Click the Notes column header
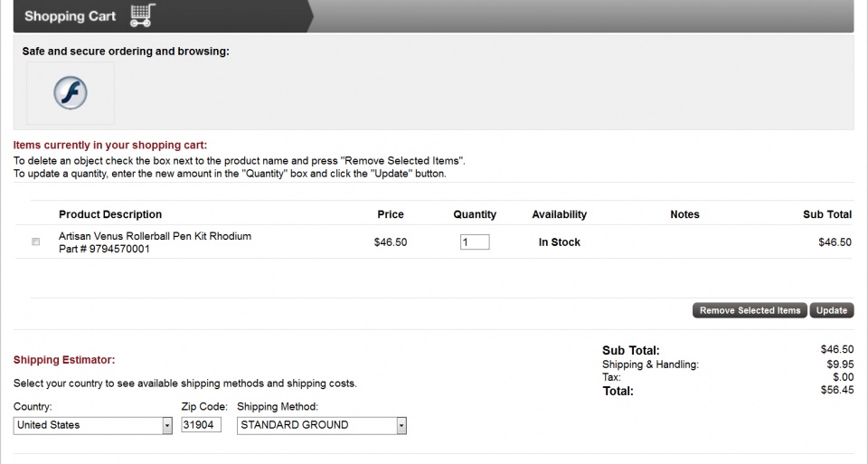The image size is (868, 464). pyautogui.click(x=684, y=214)
